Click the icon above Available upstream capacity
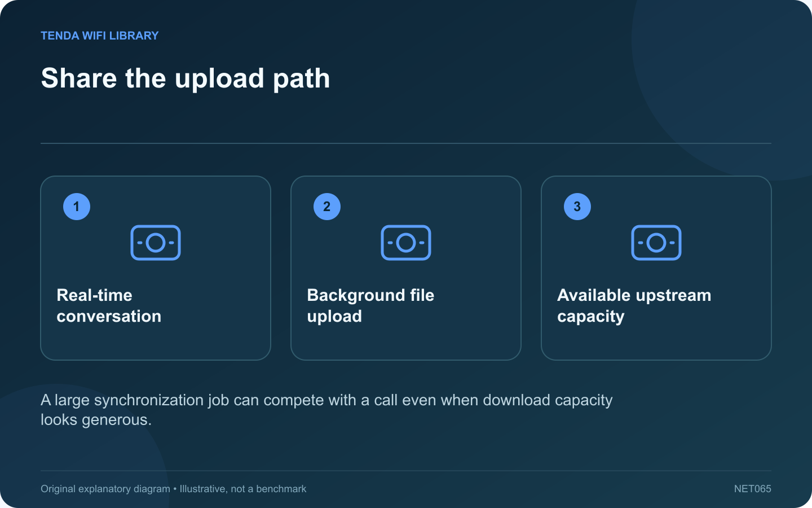 click(x=656, y=243)
